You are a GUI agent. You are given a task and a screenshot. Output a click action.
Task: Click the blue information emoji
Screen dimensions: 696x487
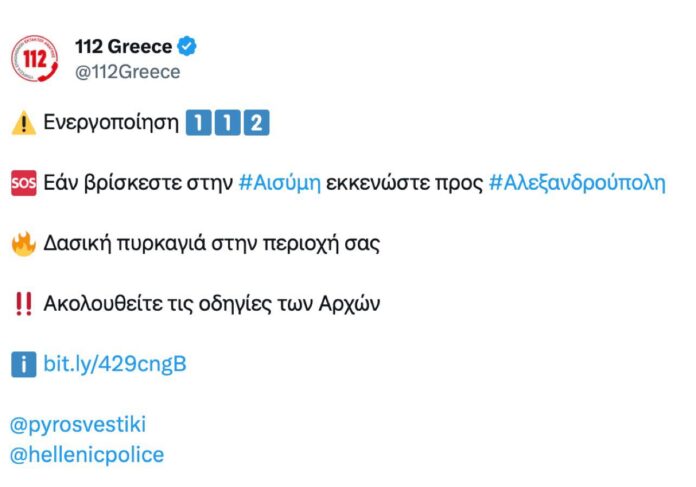tap(24, 364)
